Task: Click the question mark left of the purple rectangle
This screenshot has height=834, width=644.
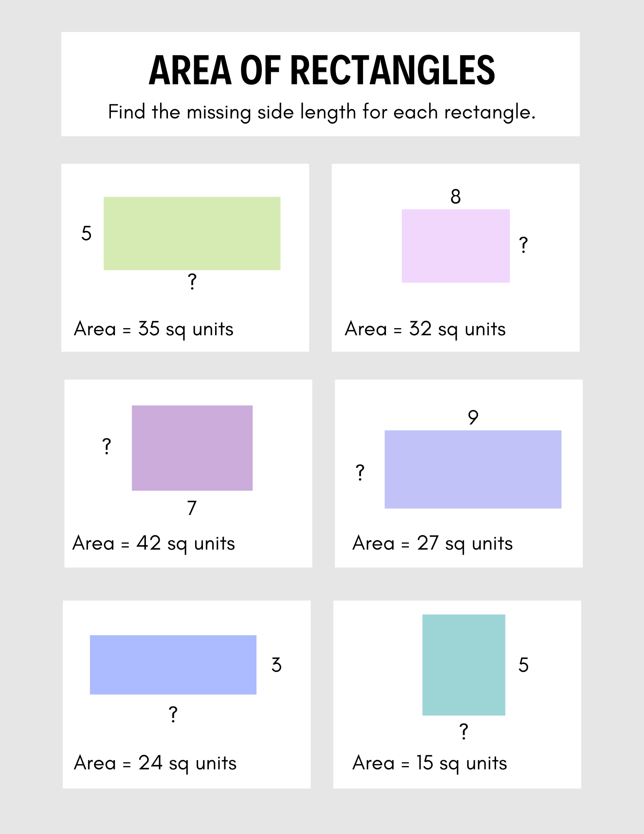Action: (107, 447)
